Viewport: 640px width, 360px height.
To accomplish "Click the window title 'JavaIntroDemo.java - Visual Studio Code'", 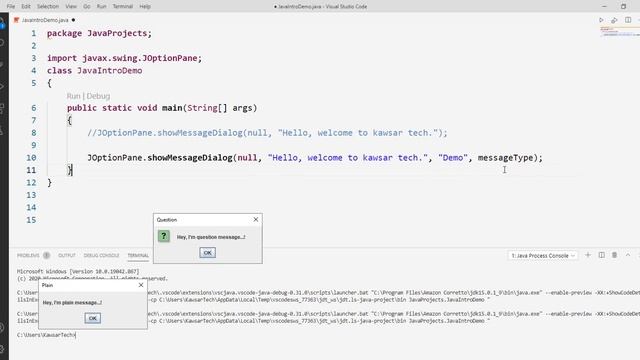I will tap(320, 7).
